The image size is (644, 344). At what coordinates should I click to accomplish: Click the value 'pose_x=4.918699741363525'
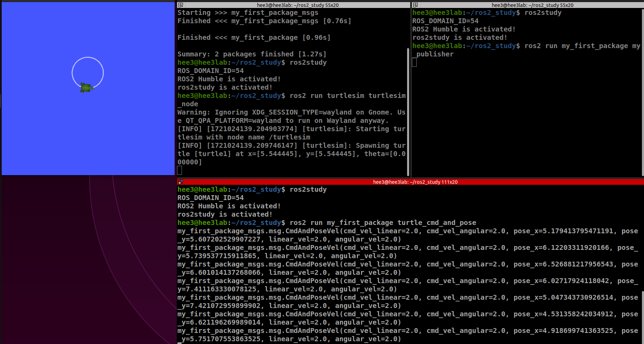[x=563, y=331]
